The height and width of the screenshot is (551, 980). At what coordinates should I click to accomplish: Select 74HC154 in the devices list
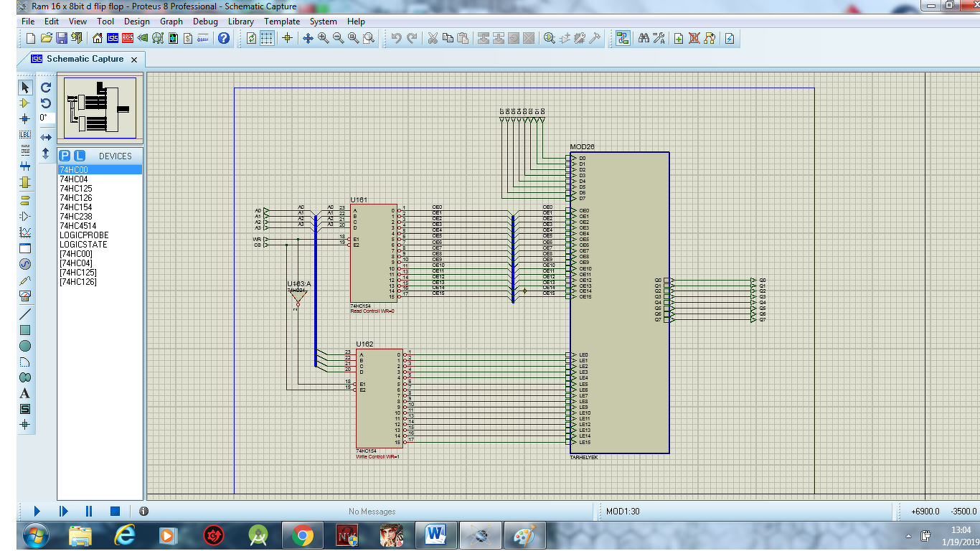point(100,207)
